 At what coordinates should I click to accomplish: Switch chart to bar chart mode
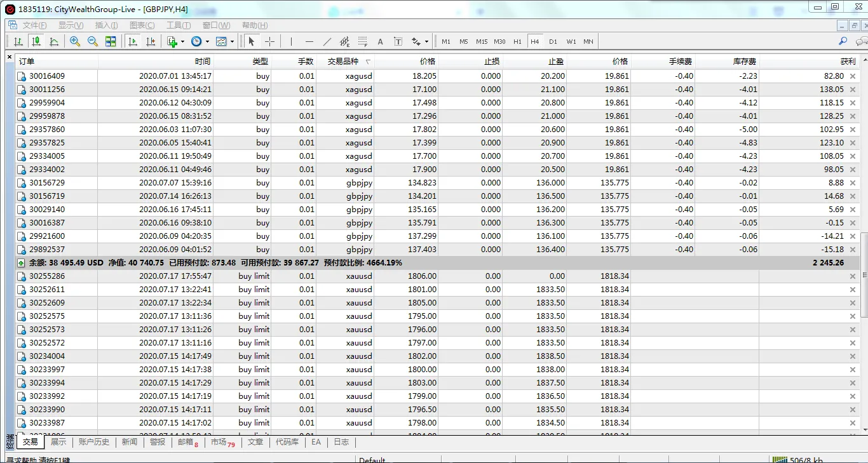coord(18,41)
